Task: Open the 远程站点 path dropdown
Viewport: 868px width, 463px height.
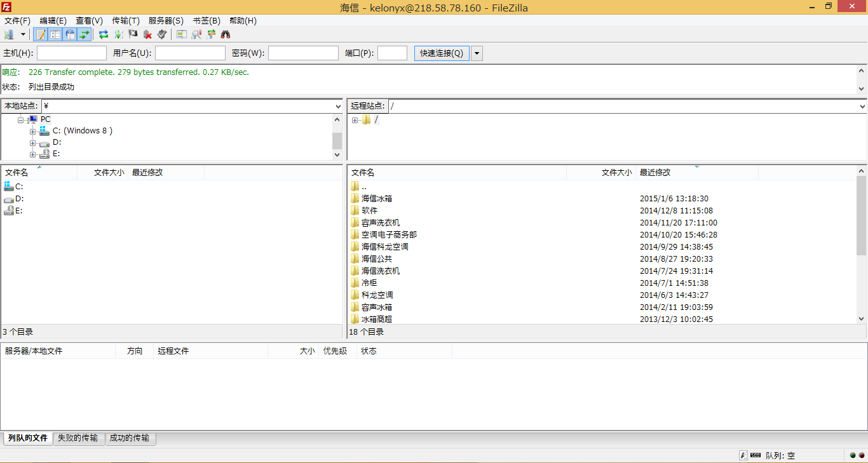Action: point(862,106)
